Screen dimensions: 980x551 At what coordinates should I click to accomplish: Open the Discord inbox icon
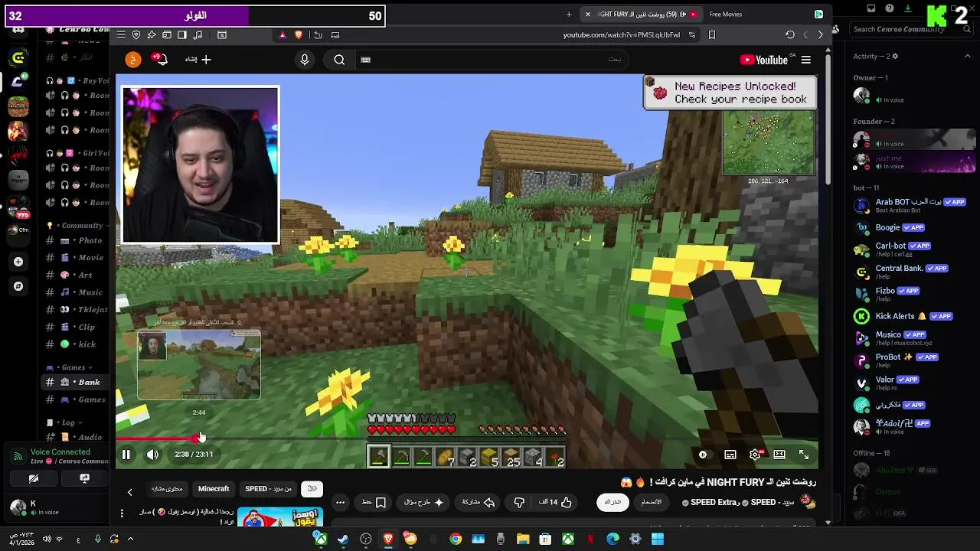tap(871, 8)
